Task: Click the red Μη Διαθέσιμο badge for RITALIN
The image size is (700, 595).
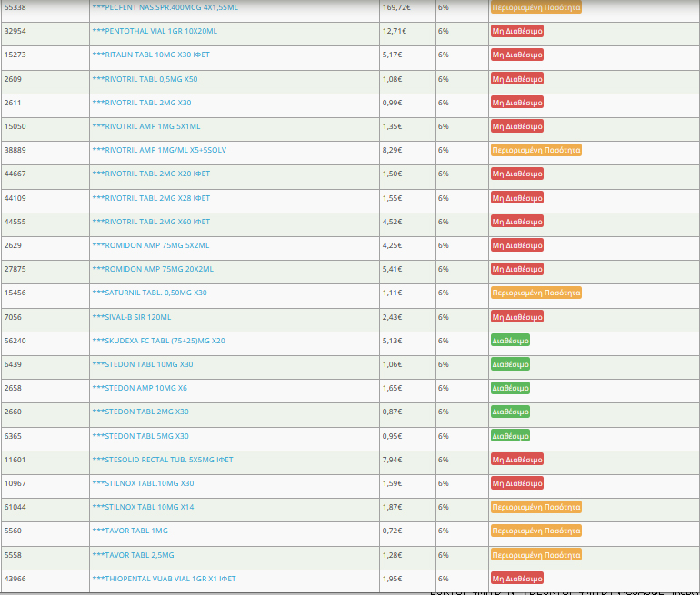Action: (516, 55)
